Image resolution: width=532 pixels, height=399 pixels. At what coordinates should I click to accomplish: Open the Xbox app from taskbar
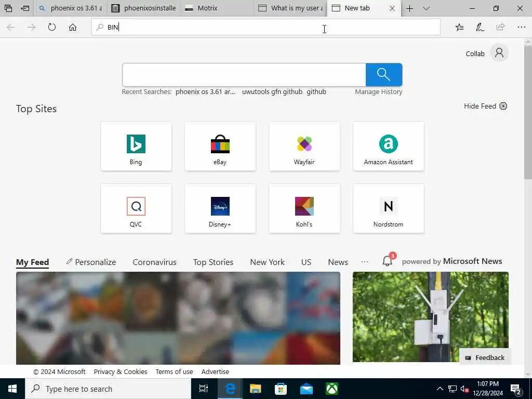332,389
